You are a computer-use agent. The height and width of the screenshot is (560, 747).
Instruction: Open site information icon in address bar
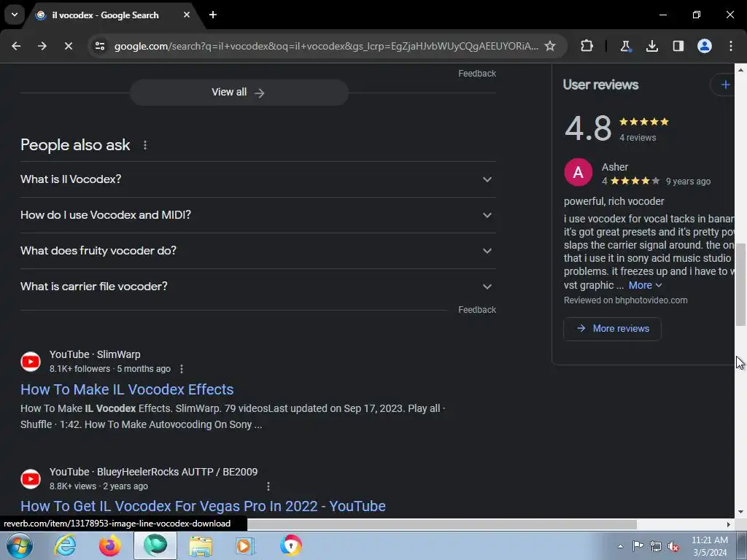pos(100,46)
